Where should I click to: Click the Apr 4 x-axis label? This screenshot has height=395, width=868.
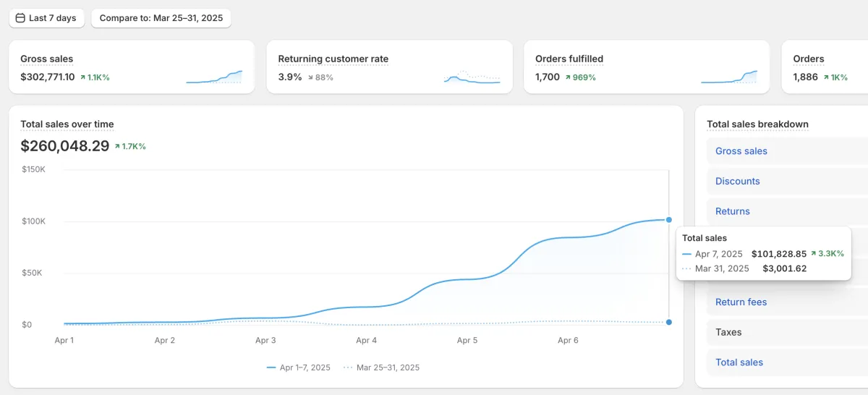[367, 340]
